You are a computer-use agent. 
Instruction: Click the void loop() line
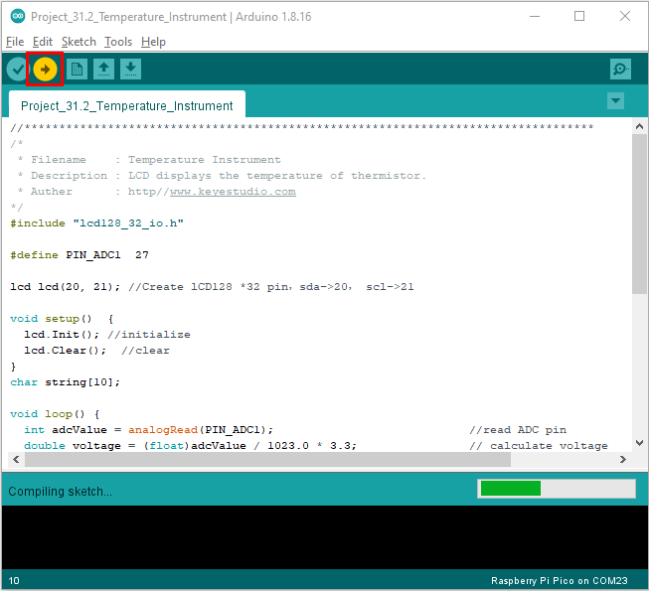pyautogui.click(x=55, y=414)
